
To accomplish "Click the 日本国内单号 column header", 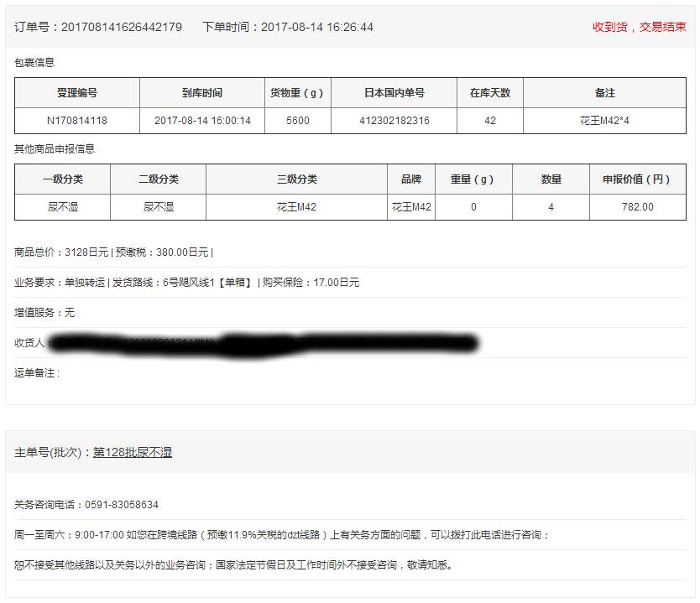I will (x=394, y=93).
